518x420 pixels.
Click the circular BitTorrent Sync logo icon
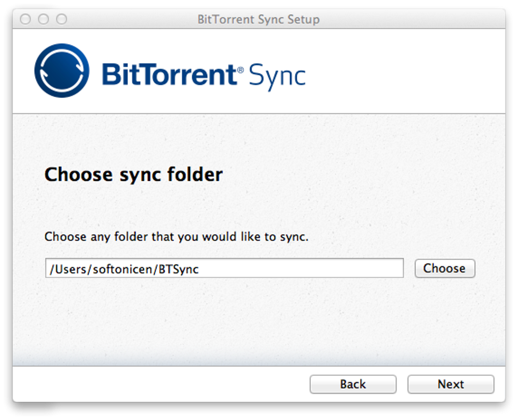(x=61, y=70)
